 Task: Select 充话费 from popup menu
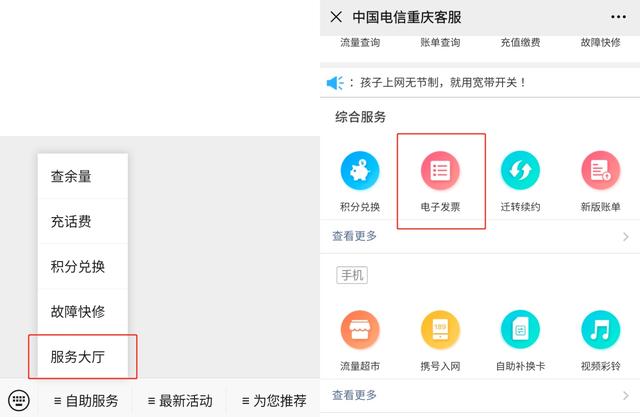pos(83,222)
